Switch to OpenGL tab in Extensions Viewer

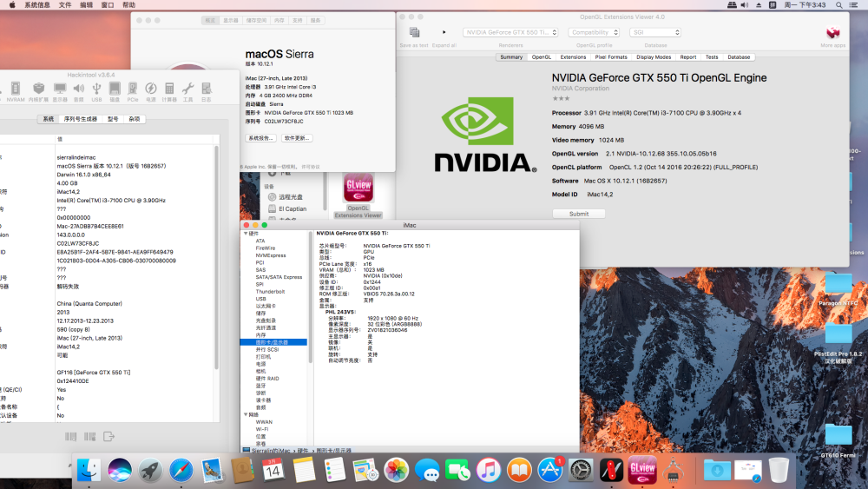542,57
